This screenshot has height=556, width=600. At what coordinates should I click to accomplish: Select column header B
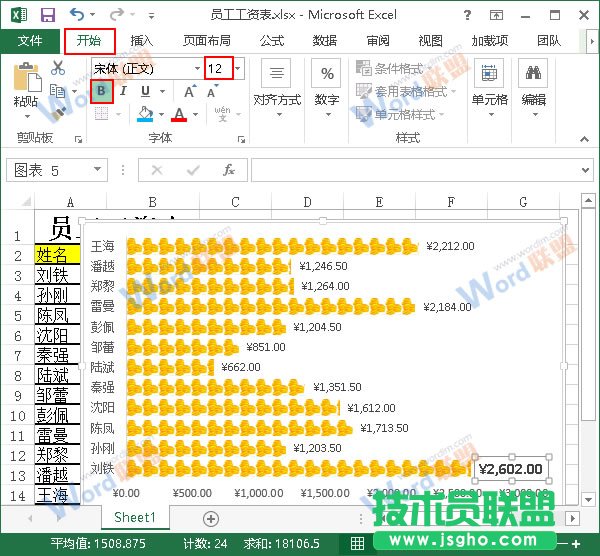tap(152, 202)
